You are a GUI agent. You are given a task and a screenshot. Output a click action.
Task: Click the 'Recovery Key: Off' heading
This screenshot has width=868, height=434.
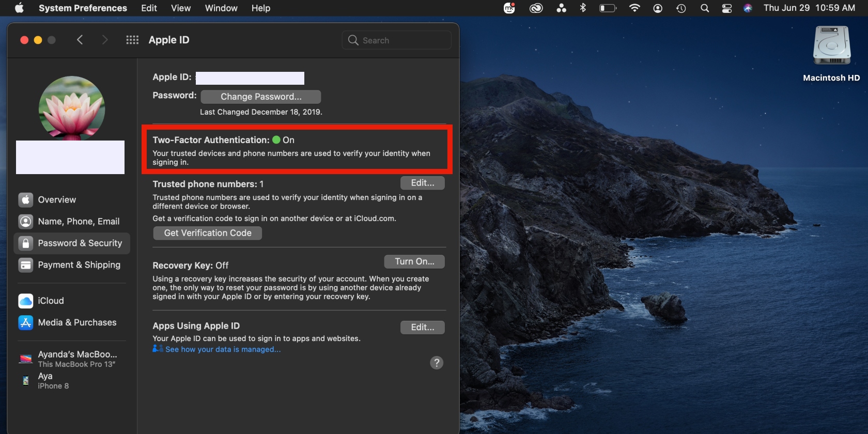(x=190, y=265)
